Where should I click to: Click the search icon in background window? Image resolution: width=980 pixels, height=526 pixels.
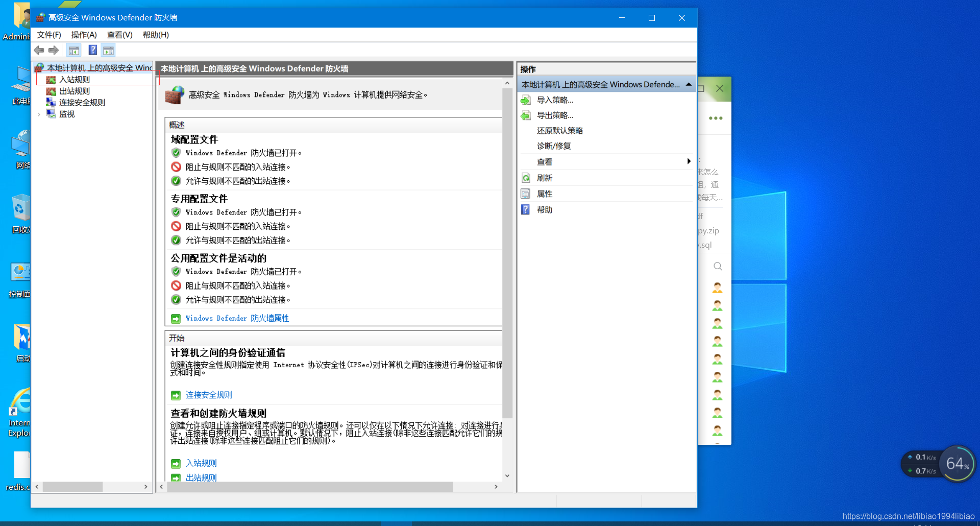(718, 266)
